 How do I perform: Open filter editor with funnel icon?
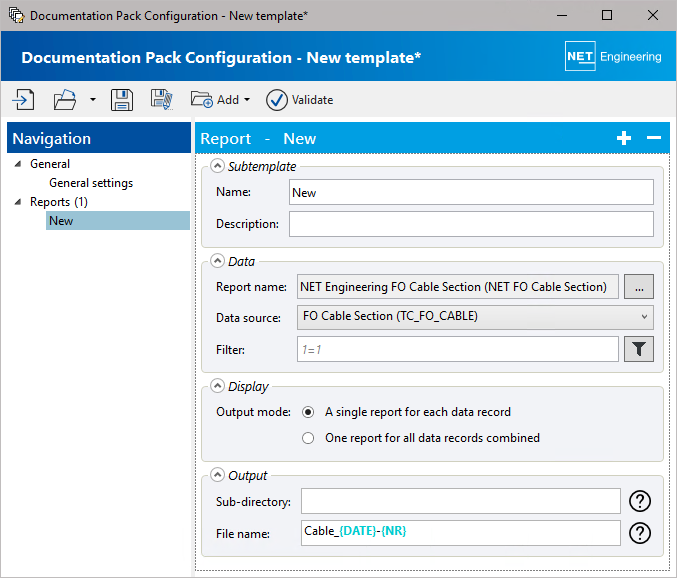[639, 349]
